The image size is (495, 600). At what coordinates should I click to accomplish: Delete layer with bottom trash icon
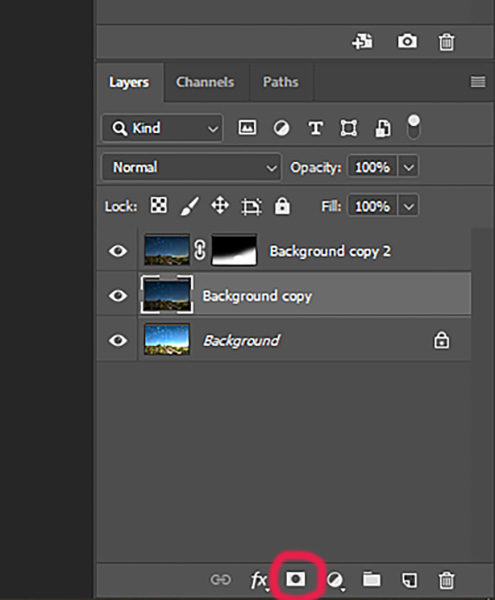(x=446, y=580)
